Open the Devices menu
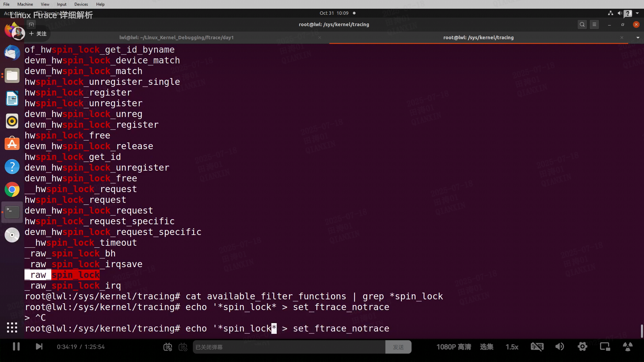Screen dimensions: 644x362 [x=81, y=4]
